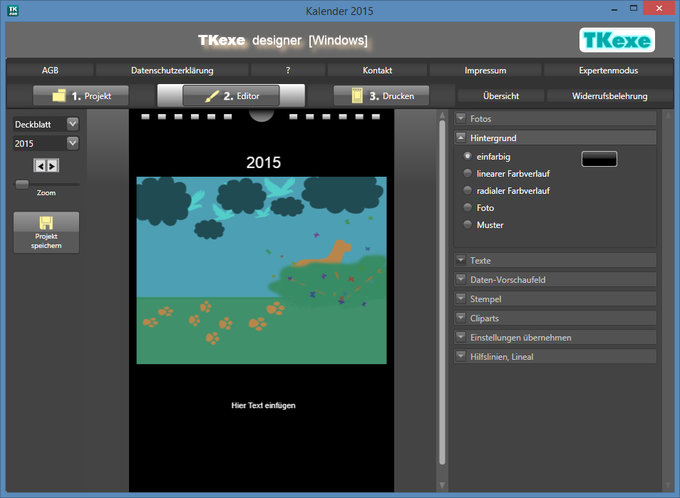Open the AGB menu item
The image size is (680, 498).
(50, 70)
